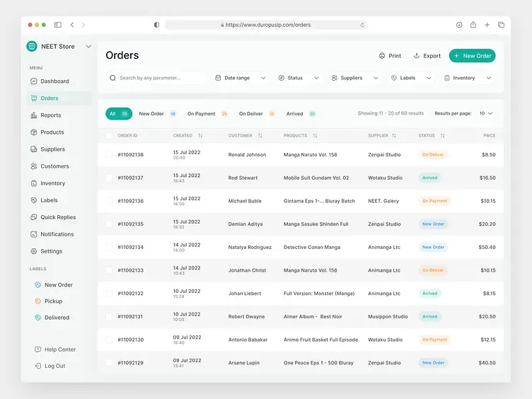Change results per page dropdown
Viewport: 532px width, 399px height.
486,113
